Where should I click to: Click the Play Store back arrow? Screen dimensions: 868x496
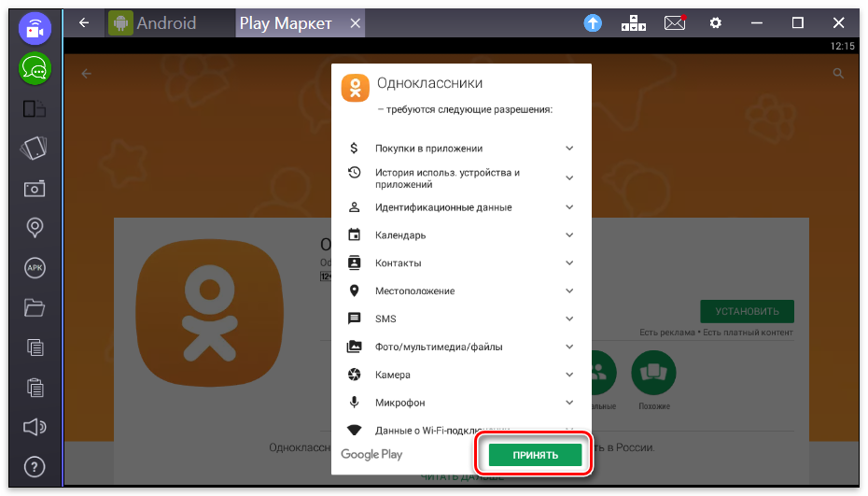(x=87, y=74)
